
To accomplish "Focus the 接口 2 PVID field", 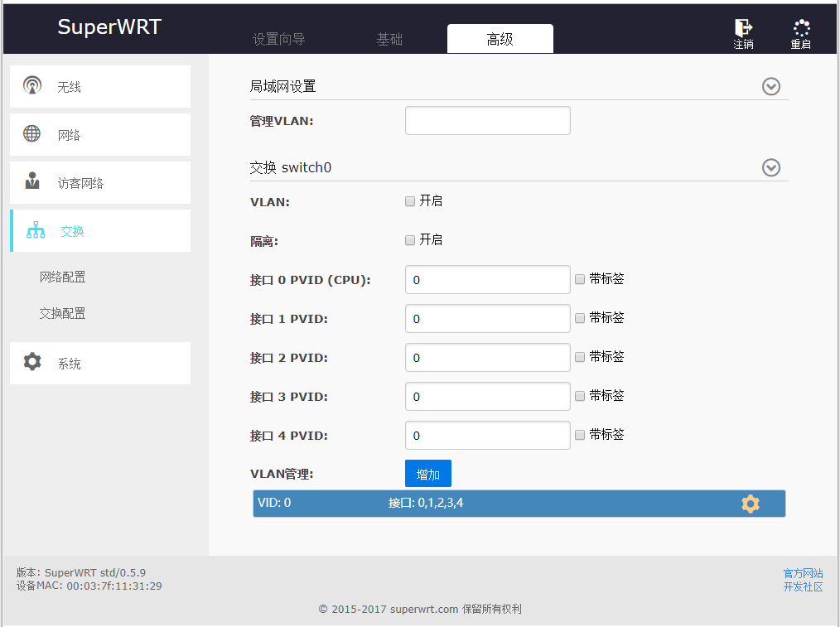I will point(488,358).
